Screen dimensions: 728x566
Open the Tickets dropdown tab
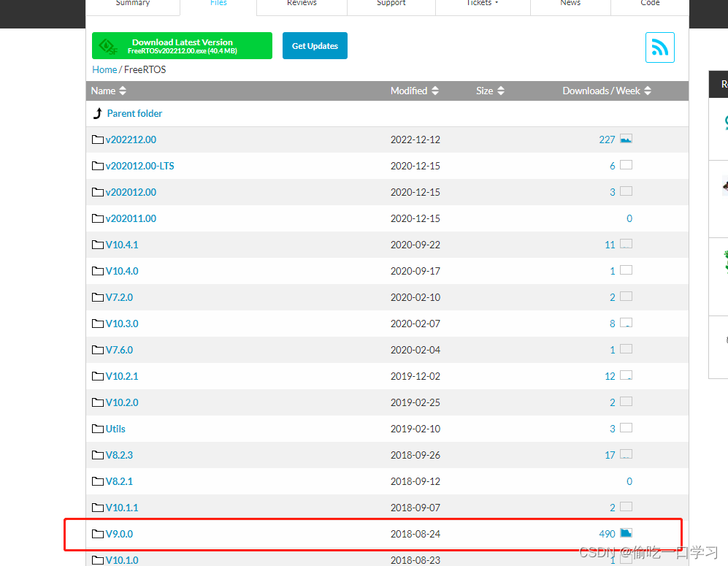(x=483, y=3)
